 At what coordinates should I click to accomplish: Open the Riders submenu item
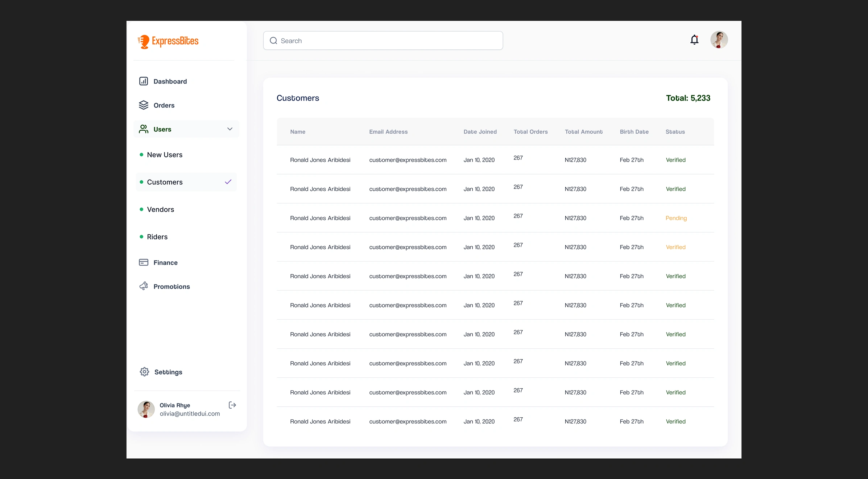click(157, 237)
